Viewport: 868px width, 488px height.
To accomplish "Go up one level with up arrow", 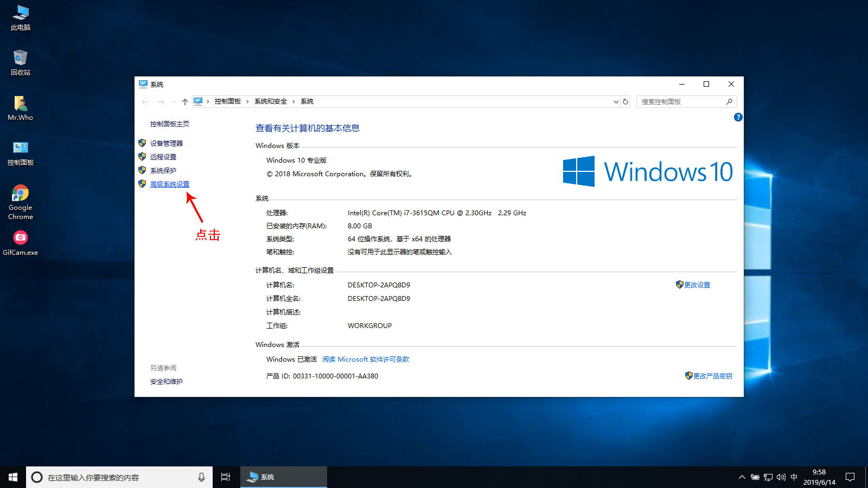I will pos(185,101).
